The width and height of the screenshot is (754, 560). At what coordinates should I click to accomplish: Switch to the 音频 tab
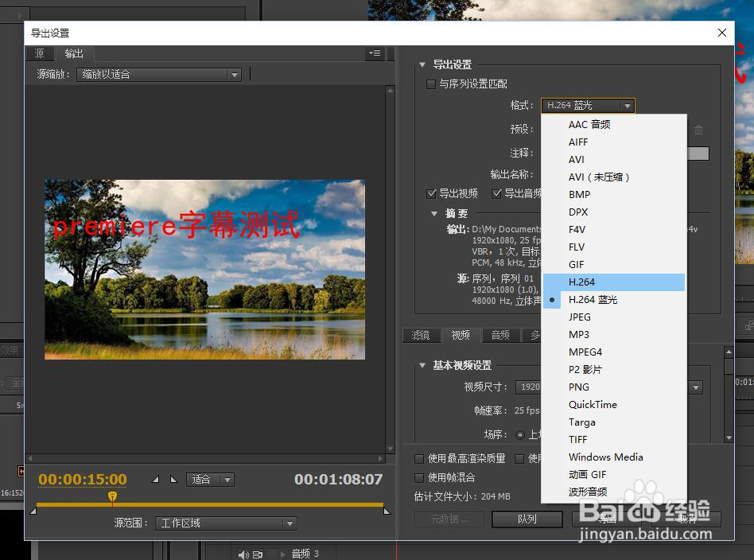[500, 335]
